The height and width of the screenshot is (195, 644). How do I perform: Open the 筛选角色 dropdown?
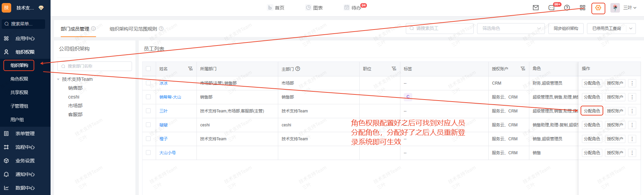pyautogui.click(x=511, y=29)
